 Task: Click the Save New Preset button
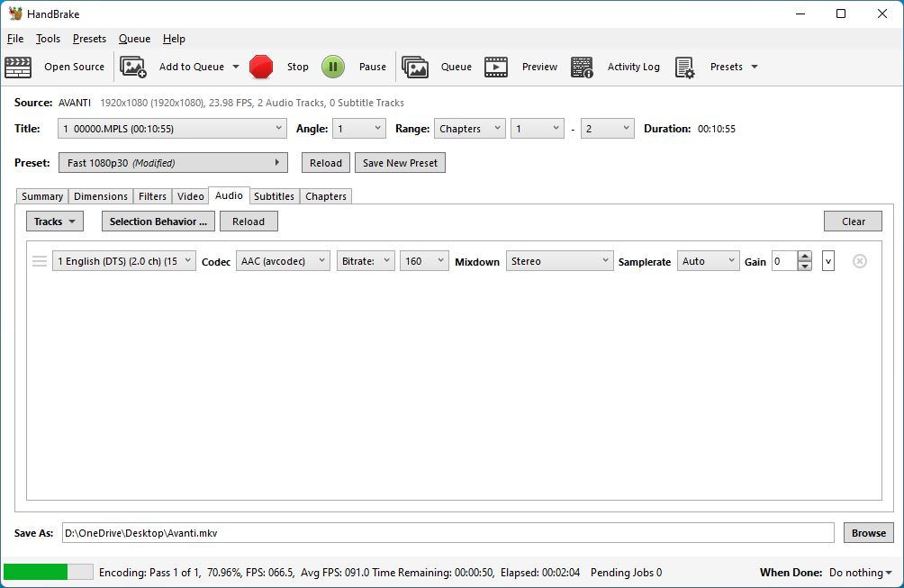coord(400,163)
